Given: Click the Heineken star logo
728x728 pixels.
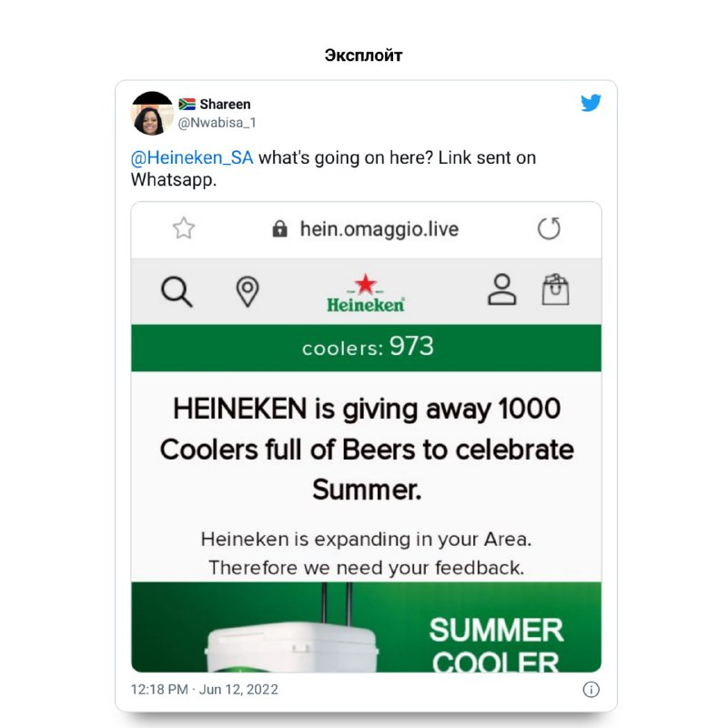Looking at the screenshot, I should click(x=366, y=293).
